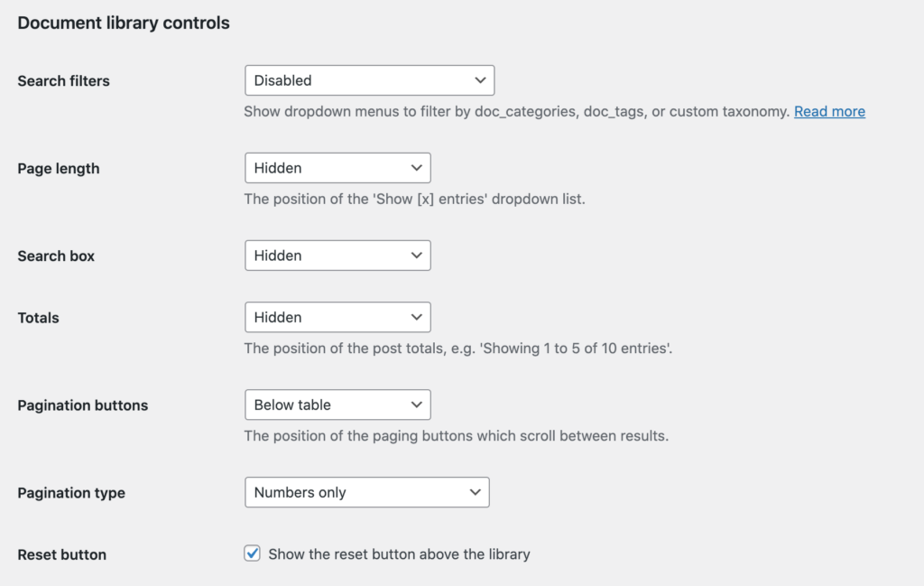Image resolution: width=924 pixels, height=586 pixels.
Task: Click the Numbers only dropdown chevron
Action: click(475, 492)
